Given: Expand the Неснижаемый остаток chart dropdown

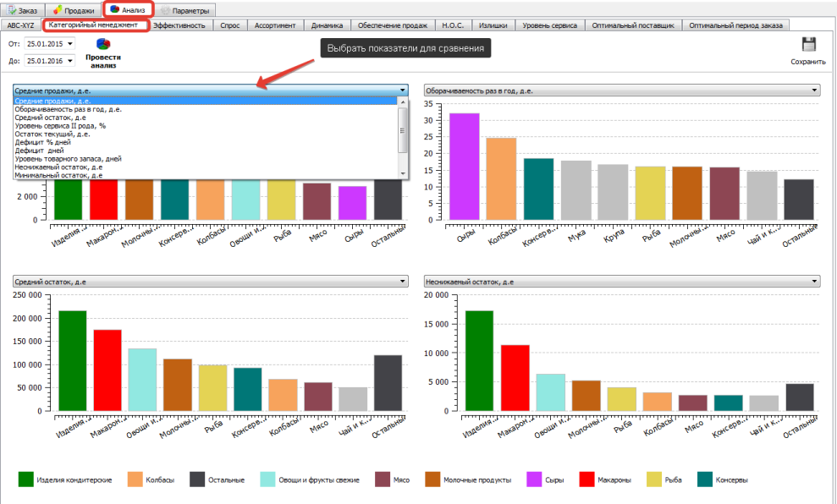Looking at the screenshot, I should [x=814, y=281].
